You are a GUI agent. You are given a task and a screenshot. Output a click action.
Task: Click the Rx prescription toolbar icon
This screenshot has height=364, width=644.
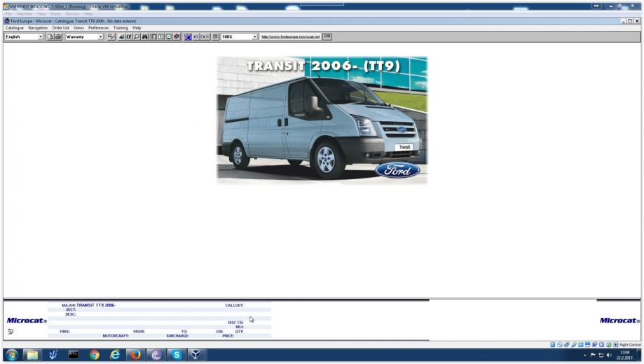pos(111,36)
